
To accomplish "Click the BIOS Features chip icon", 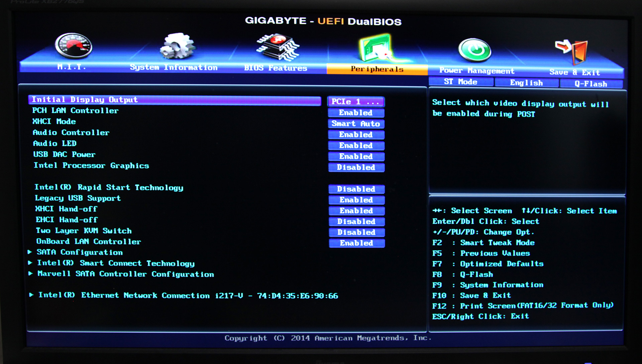I will 278,47.
